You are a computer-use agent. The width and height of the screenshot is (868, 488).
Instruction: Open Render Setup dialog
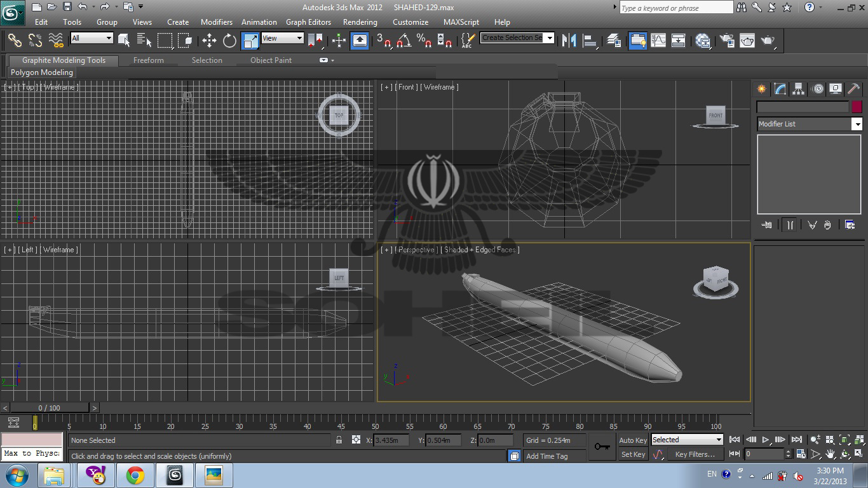(726, 41)
